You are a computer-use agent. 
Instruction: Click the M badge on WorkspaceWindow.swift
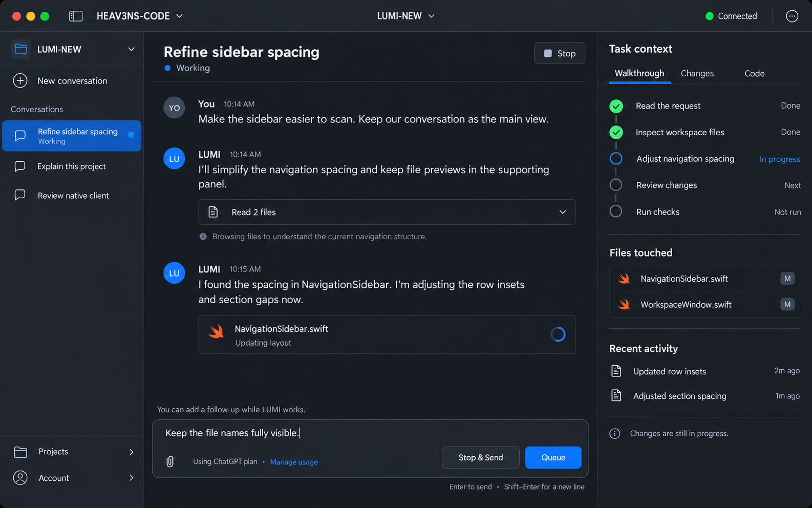pyautogui.click(x=787, y=305)
